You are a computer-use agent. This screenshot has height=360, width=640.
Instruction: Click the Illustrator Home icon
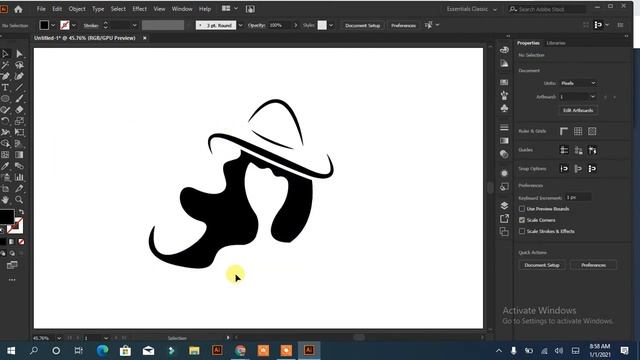pyautogui.click(x=18, y=9)
